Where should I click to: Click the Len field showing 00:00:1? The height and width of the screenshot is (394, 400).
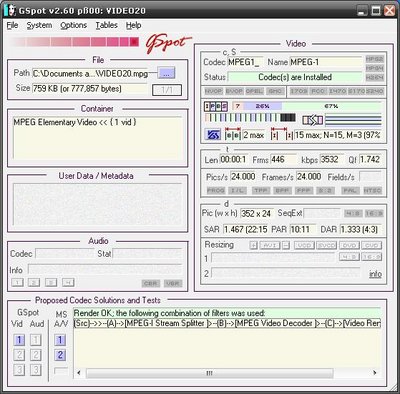click(233, 159)
